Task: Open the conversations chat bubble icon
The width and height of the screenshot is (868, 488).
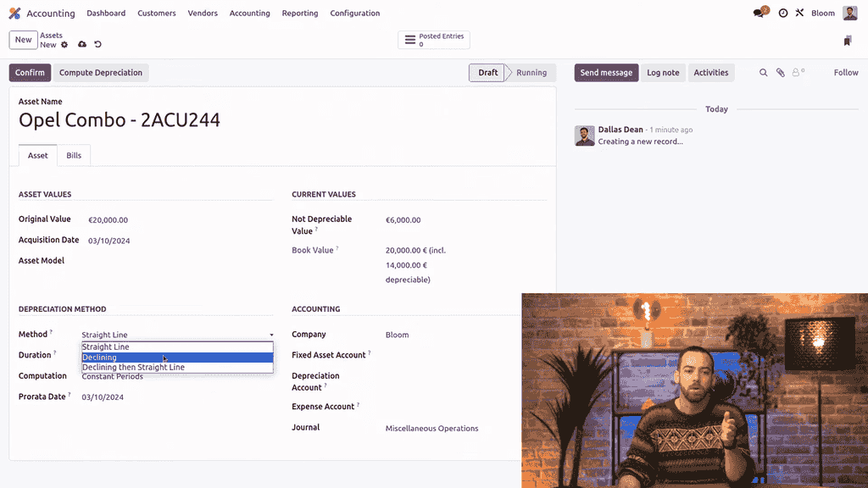Action: (759, 14)
